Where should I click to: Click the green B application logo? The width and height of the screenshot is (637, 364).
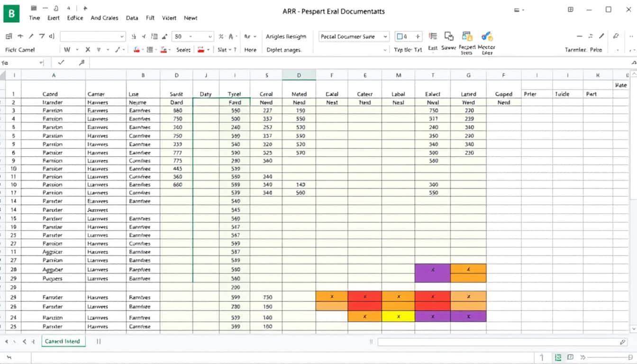pos(11,13)
